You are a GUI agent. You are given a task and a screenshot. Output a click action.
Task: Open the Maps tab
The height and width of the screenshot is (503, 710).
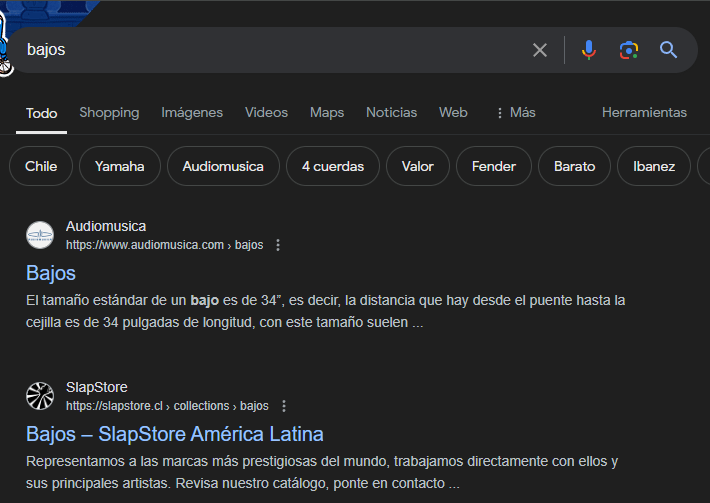(327, 112)
